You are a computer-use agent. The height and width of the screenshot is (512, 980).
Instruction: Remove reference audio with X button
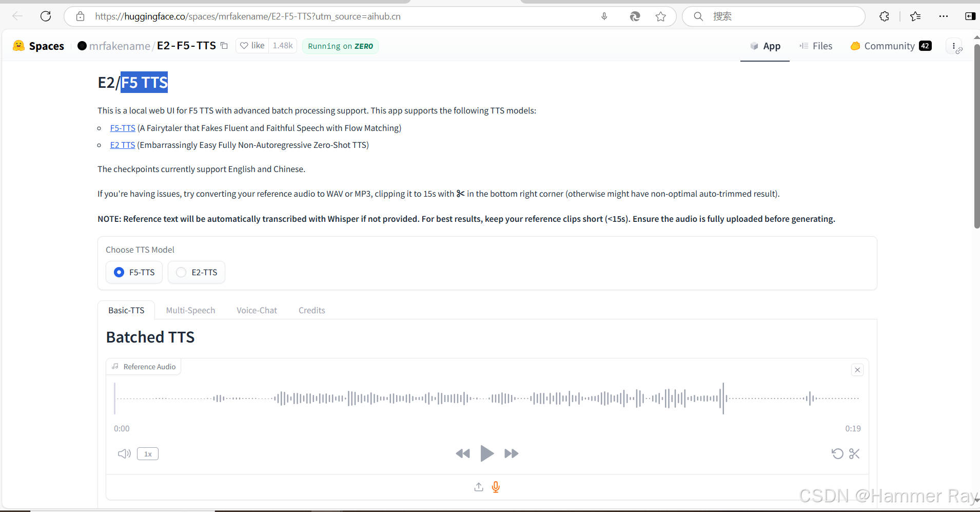pos(857,370)
